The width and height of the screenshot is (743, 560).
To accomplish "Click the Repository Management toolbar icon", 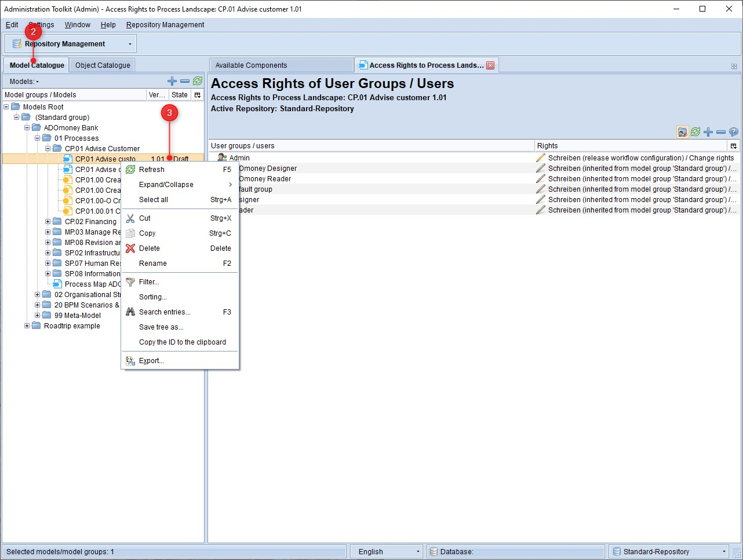I will click(x=17, y=44).
